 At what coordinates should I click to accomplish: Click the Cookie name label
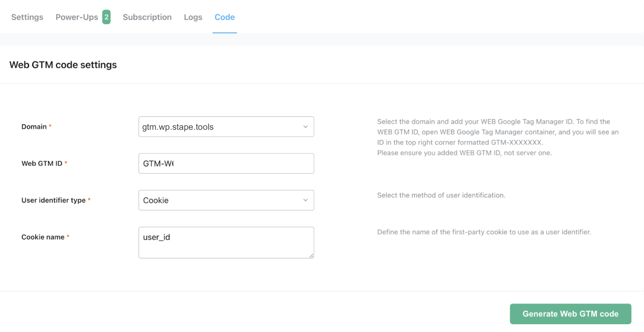43,237
